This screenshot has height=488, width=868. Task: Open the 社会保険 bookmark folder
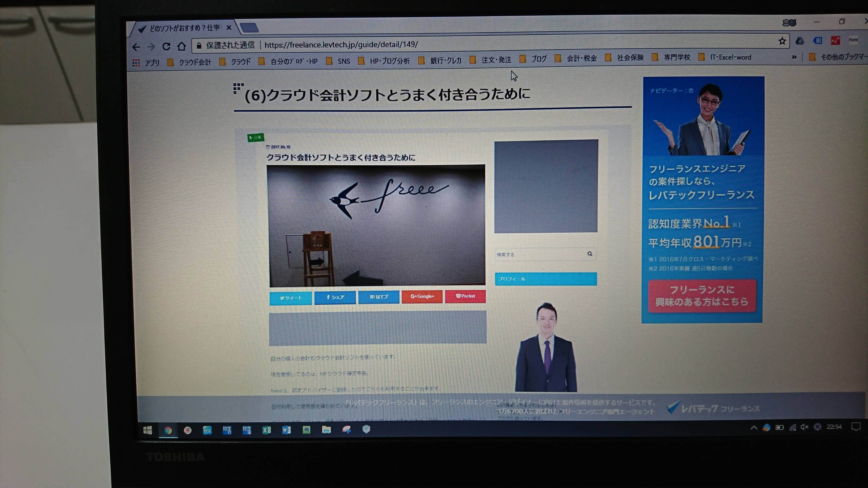click(x=624, y=58)
